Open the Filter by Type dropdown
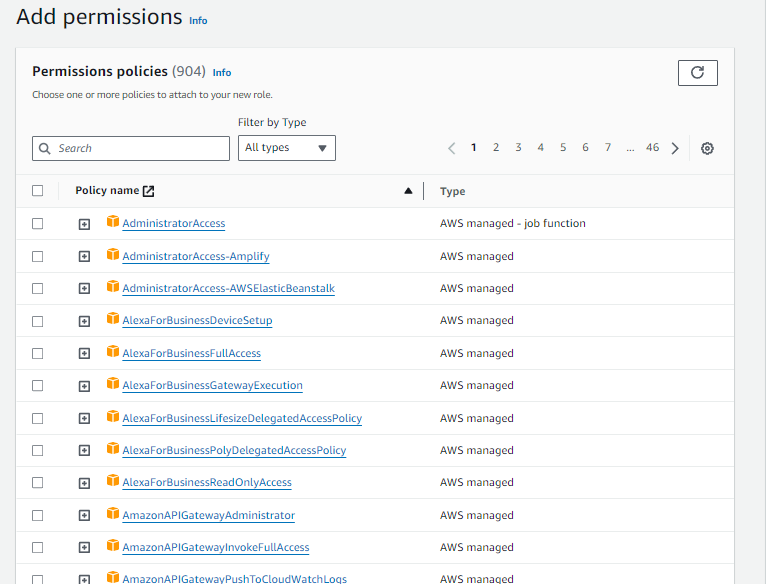This screenshot has width=783, height=584. click(x=286, y=148)
